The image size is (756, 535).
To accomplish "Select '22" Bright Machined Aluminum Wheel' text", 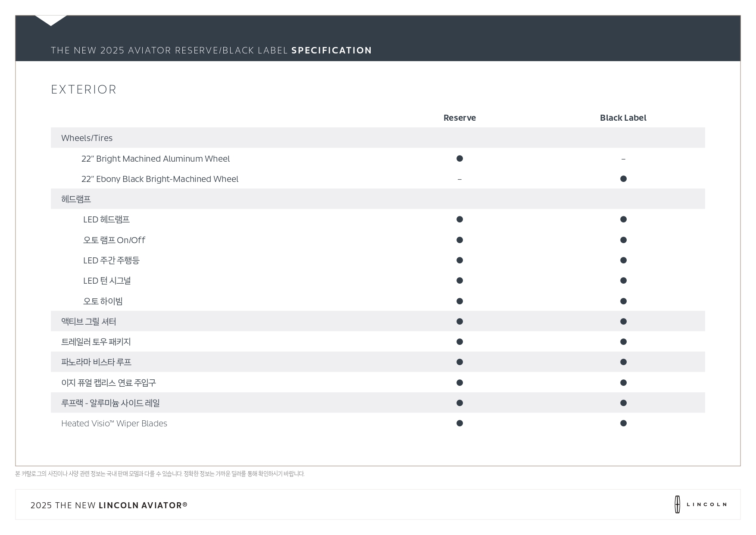I will pyautogui.click(x=156, y=159).
